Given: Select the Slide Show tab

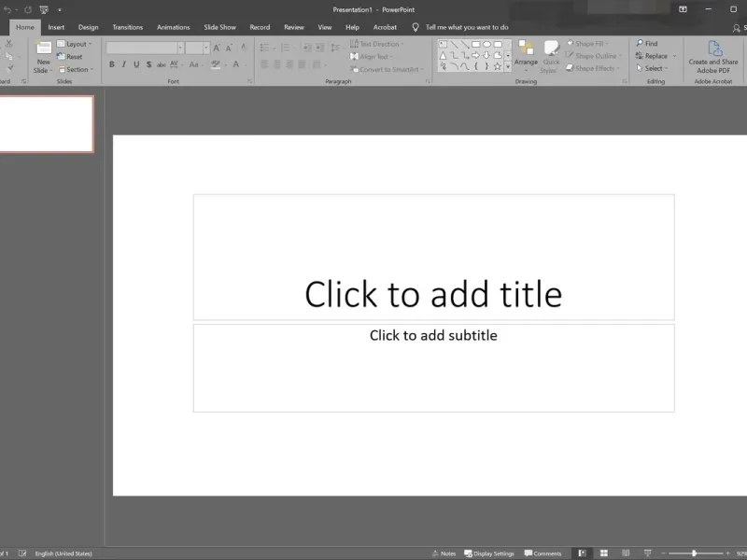Looking at the screenshot, I should 220,27.
